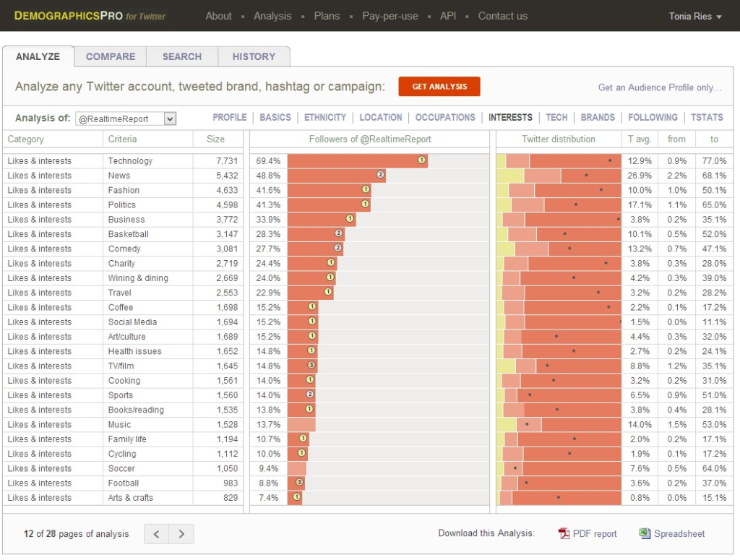Click the PDF report icon

564,533
